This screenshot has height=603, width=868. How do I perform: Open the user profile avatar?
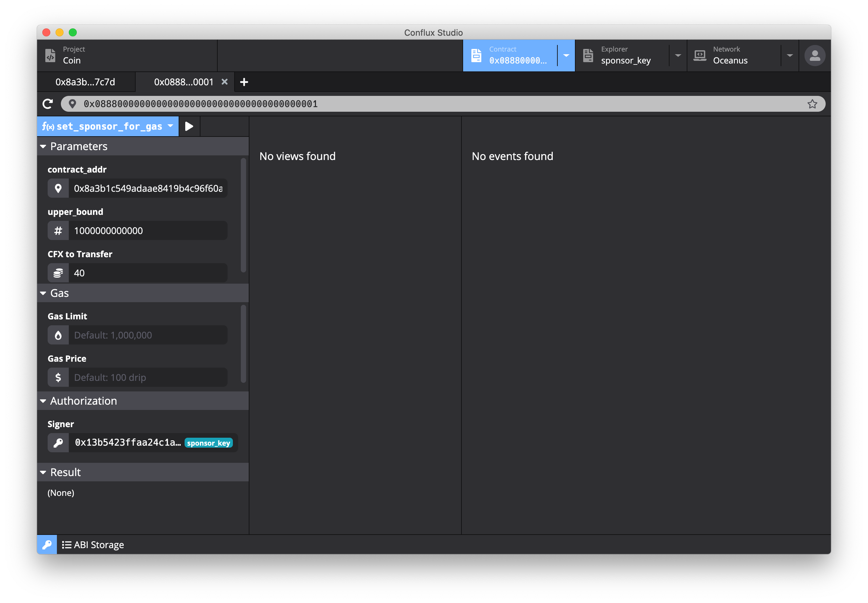click(814, 56)
